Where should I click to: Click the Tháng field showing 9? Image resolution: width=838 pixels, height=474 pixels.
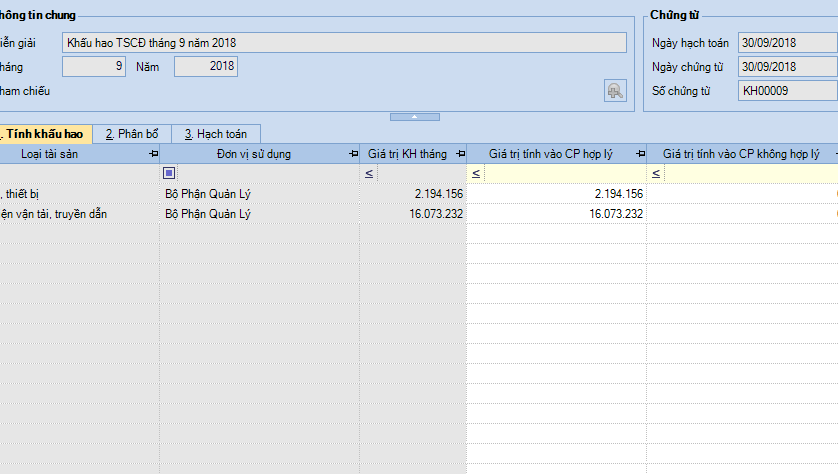(94, 67)
